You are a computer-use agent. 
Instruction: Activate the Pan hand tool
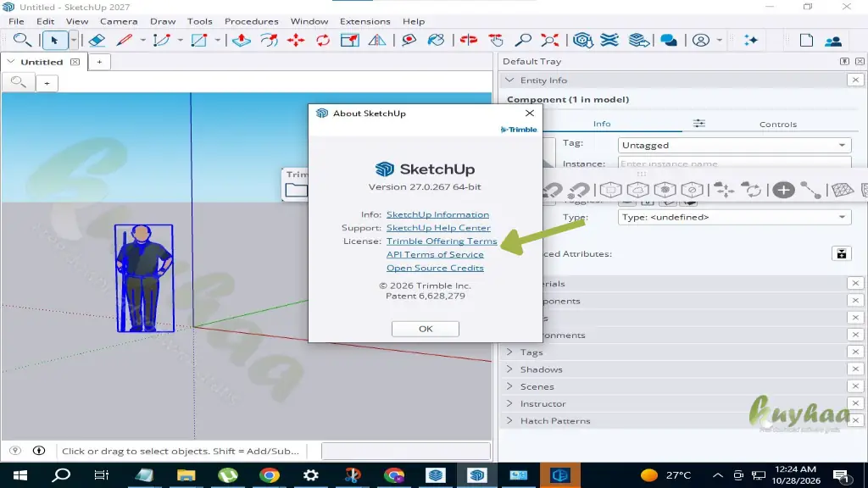[495, 40]
